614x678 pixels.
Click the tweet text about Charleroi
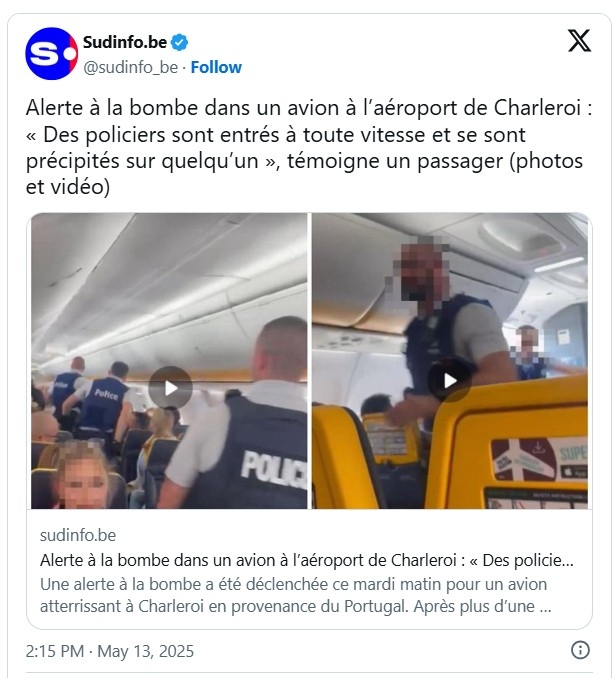click(x=308, y=147)
